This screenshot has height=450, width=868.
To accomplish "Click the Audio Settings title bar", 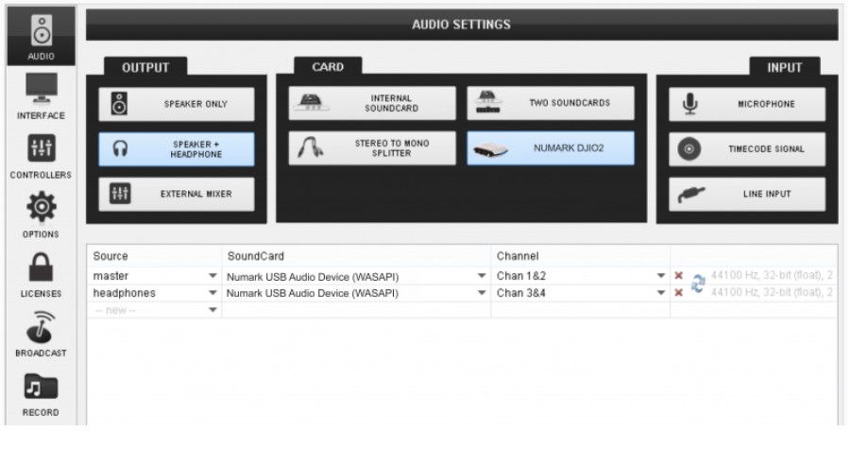I will point(462,25).
